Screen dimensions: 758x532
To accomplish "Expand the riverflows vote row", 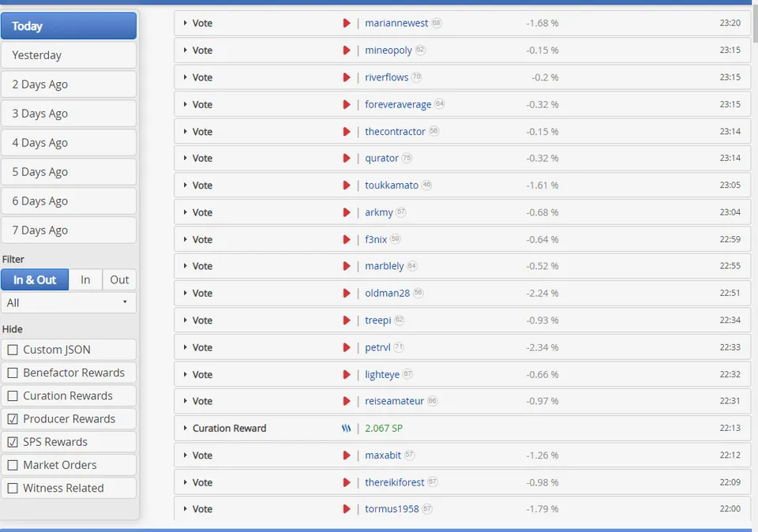I will (185, 77).
